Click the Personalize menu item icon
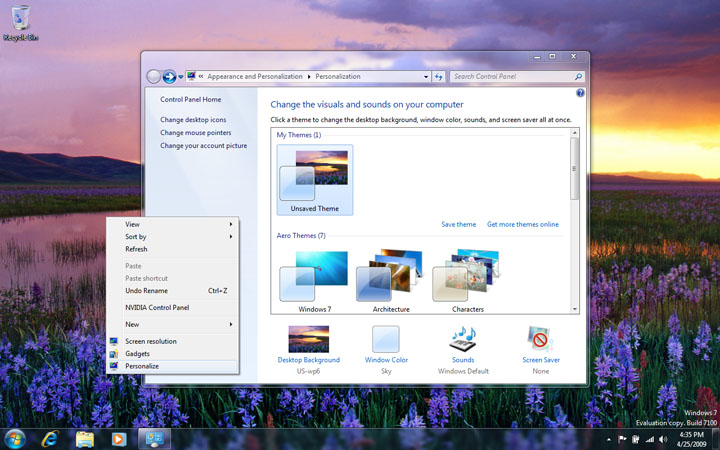The height and width of the screenshot is (450, 720). (114, 366)
